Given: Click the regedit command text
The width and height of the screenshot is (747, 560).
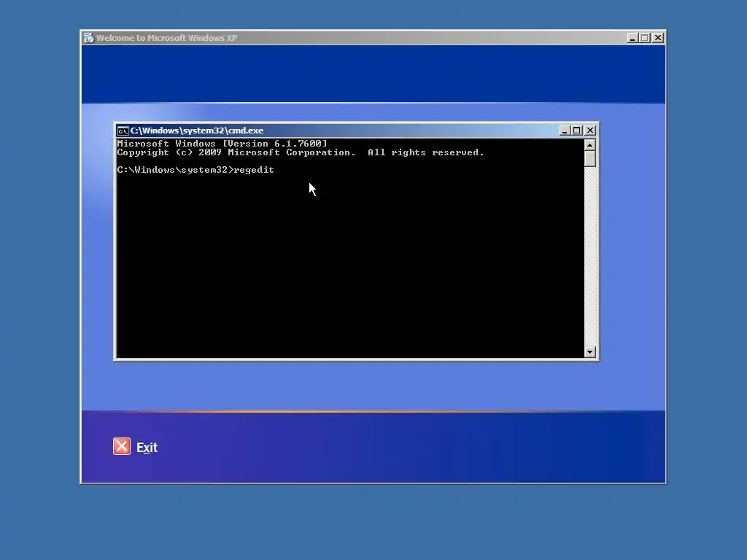Looking at the screenshot, I should point(254,170).
